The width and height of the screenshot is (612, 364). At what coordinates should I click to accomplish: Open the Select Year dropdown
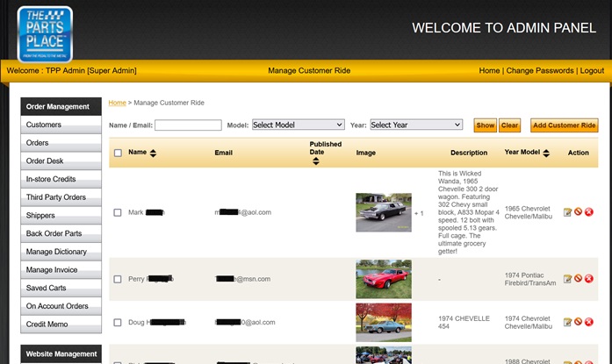pos(415,125)
